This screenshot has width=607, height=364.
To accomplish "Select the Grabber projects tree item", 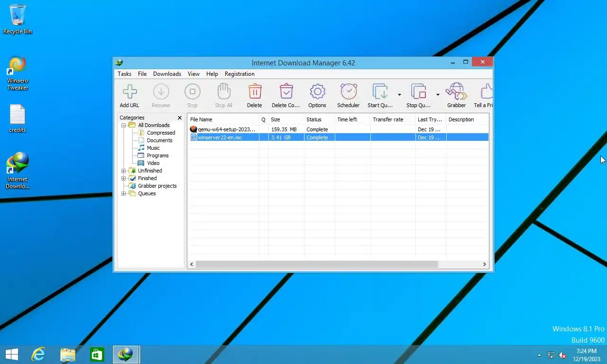I will [157, 186].
